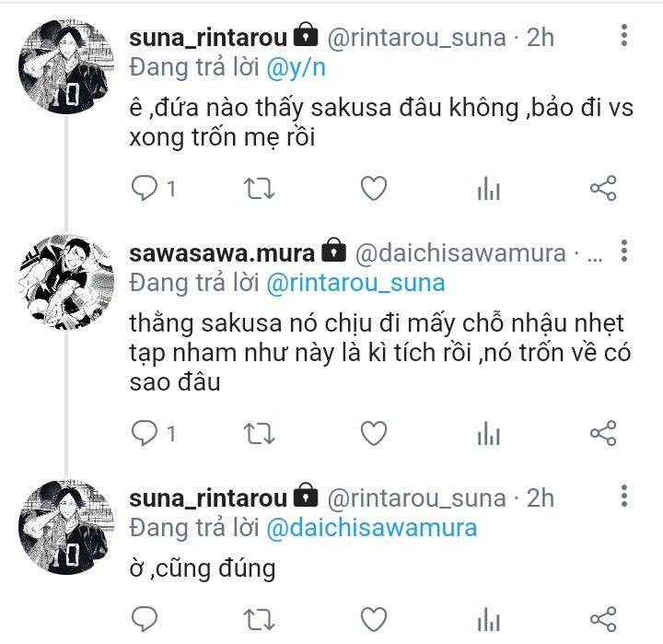This screenshot has width=663, height=644.
Task: Open more options for suna_rintarou's first tweet
Action: pos(624,37)
